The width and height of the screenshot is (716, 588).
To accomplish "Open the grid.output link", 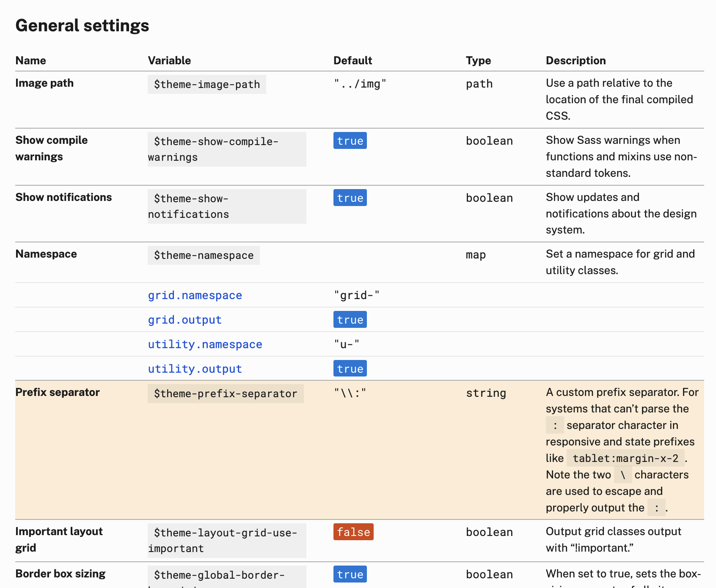I will coord(185,320).
